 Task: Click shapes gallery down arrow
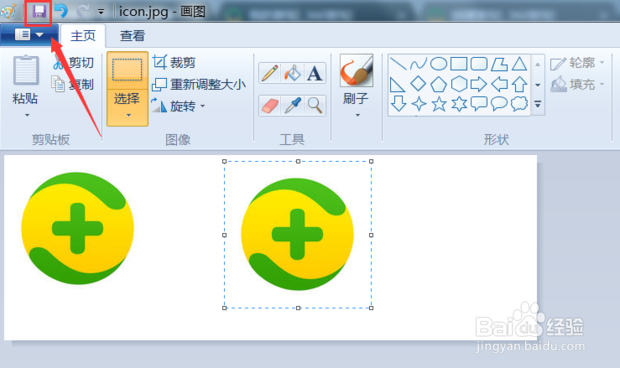click(x=538, y=85)
